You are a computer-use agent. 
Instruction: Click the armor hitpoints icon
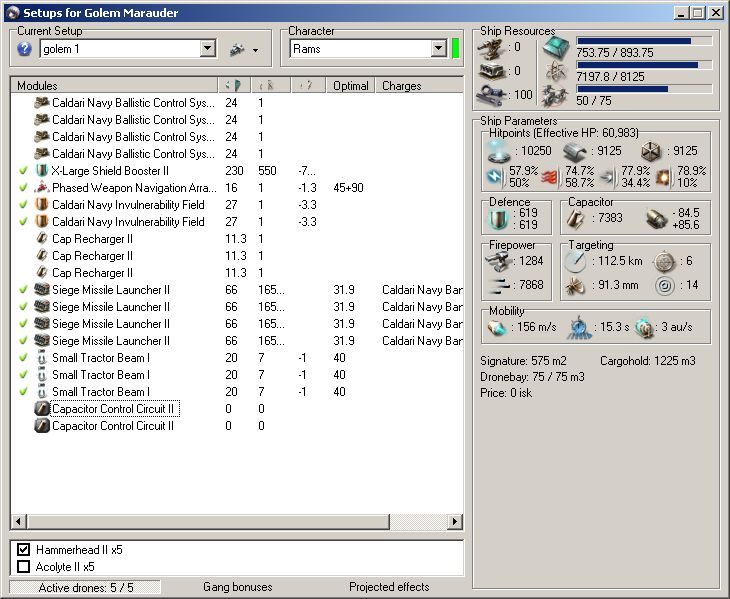click(x=575, y=151)
